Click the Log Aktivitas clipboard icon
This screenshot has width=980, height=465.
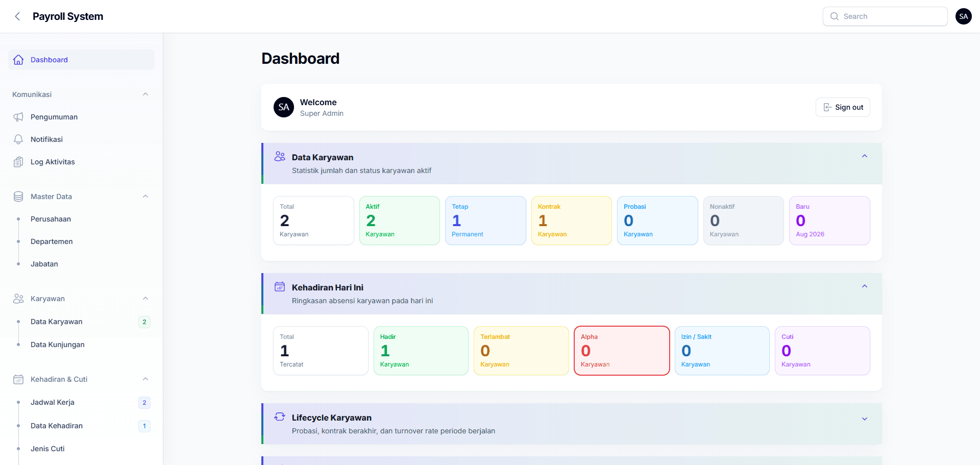(x=18, y=162)
